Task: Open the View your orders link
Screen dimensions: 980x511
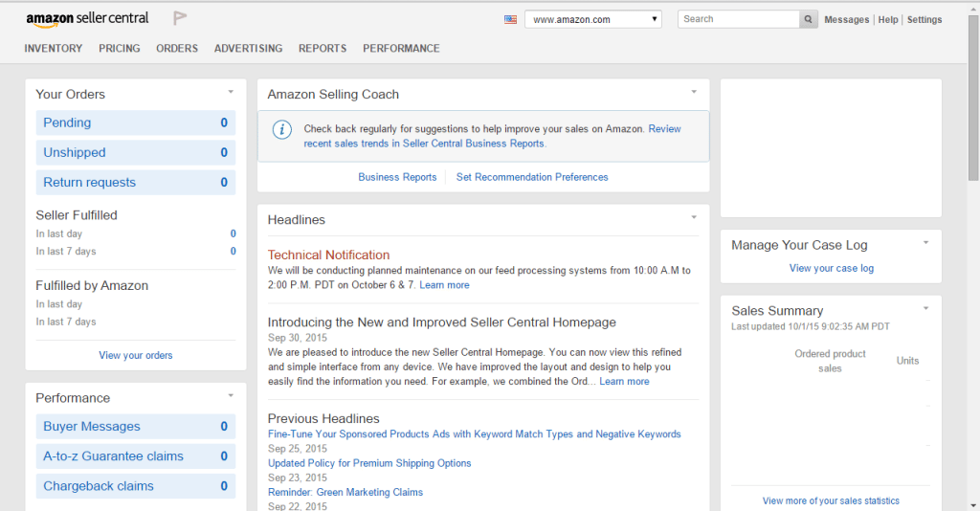Action: (x=136, y=355)
